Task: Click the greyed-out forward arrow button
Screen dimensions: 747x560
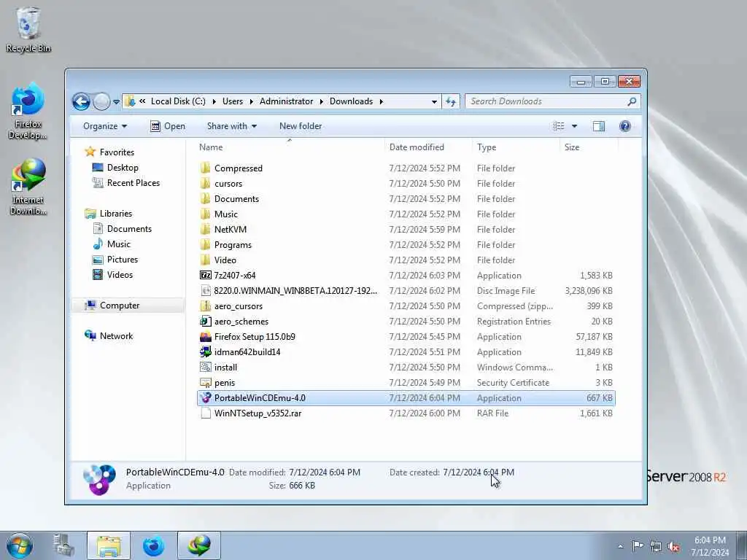Action: pos(101,101)
